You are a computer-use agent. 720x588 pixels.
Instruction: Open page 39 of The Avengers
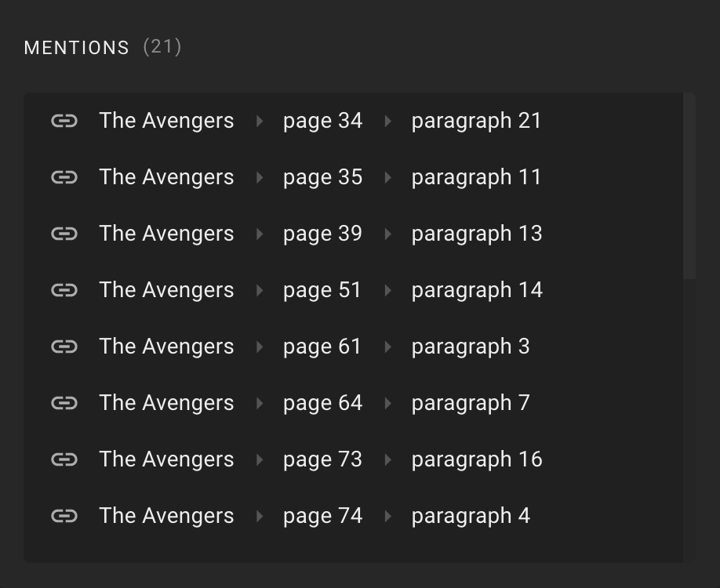pyautogui.click(x=322, y=234)
